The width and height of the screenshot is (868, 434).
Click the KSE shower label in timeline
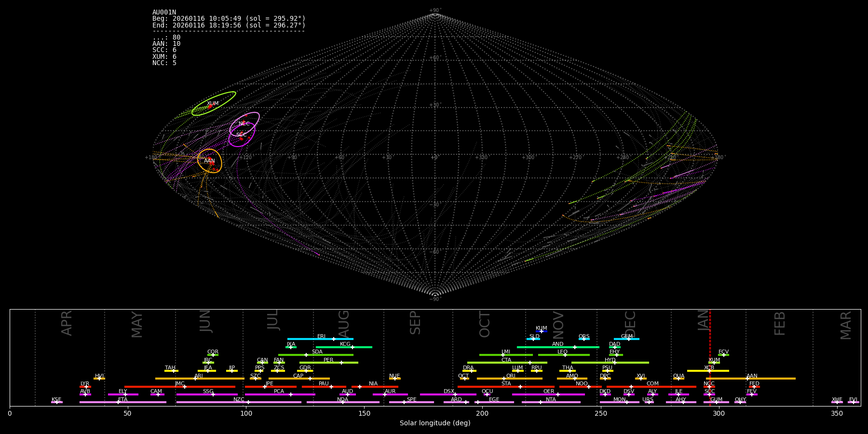click(x=56, y=400)
